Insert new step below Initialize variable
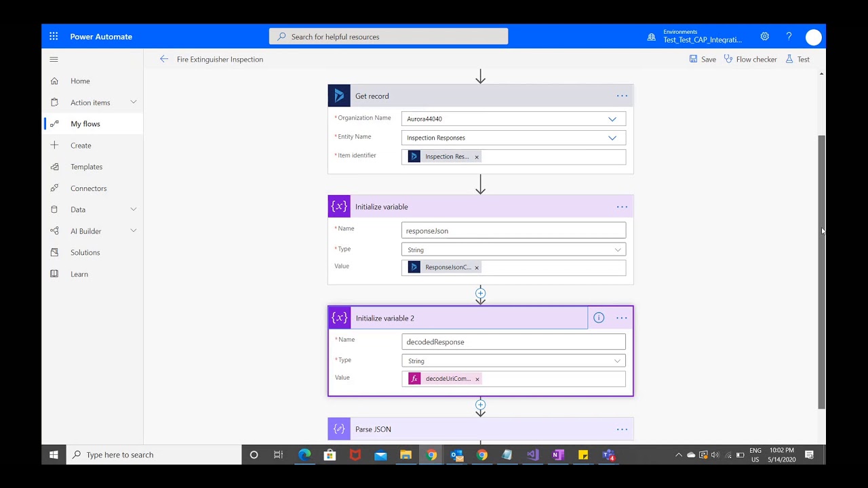 point(480,293)
